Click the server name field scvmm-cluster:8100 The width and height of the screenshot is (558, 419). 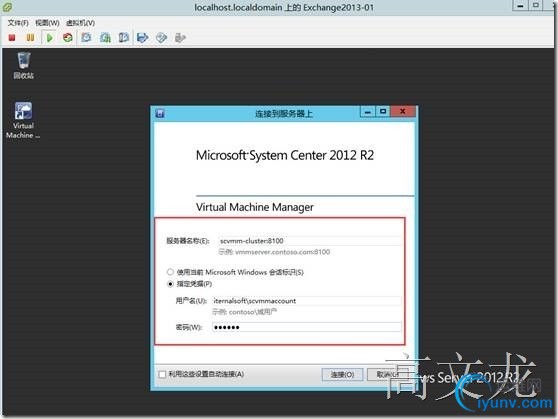coord(309,241)
